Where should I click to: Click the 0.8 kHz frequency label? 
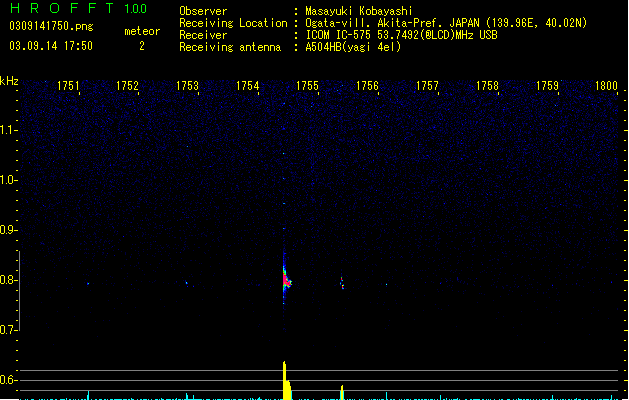pyautogui.click(x=8, y=280)
